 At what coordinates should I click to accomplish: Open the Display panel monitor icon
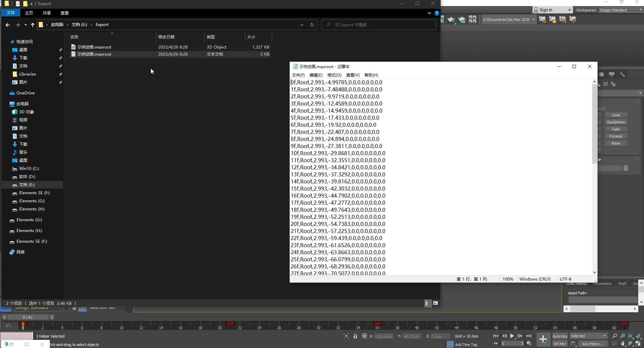[612, 74]
